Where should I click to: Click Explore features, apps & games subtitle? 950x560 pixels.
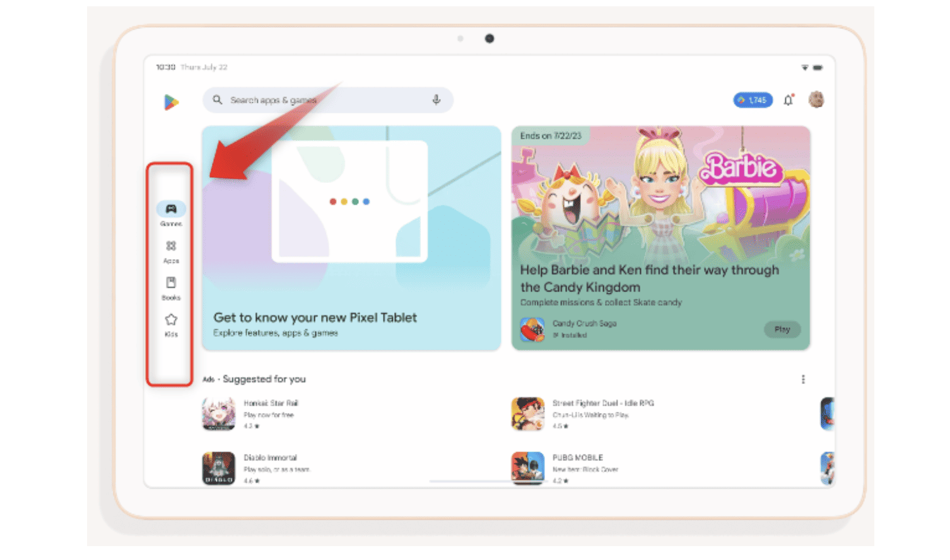click(275, 332)
